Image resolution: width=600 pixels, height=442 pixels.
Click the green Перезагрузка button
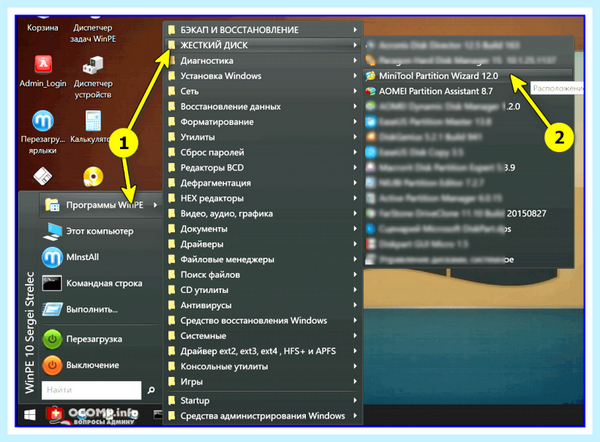[x=52, y=339]
